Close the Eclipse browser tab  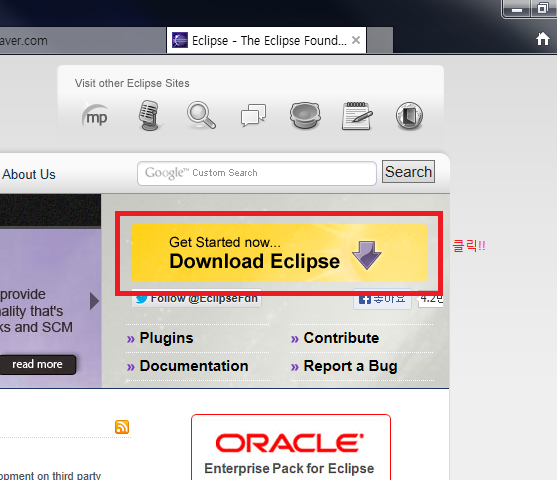356,40
